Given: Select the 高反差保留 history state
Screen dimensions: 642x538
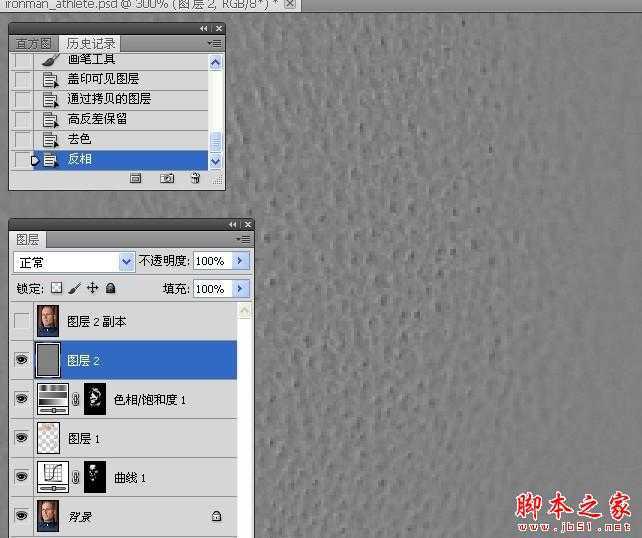Looking at the screenshot, I should (120, 120).
